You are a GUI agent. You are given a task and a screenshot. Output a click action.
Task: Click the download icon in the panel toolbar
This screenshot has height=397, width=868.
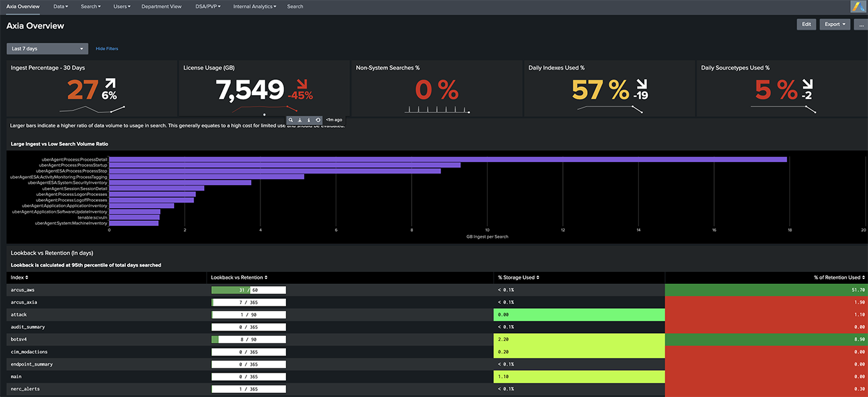pos(299,119)
